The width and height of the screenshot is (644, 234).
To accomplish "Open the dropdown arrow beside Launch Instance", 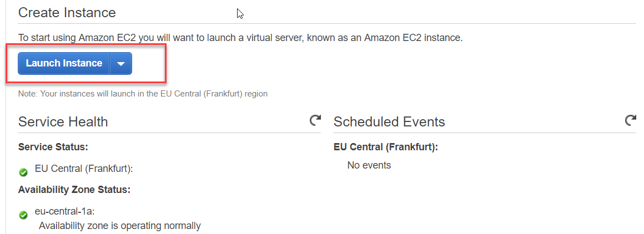I will [x=121, y=64].
